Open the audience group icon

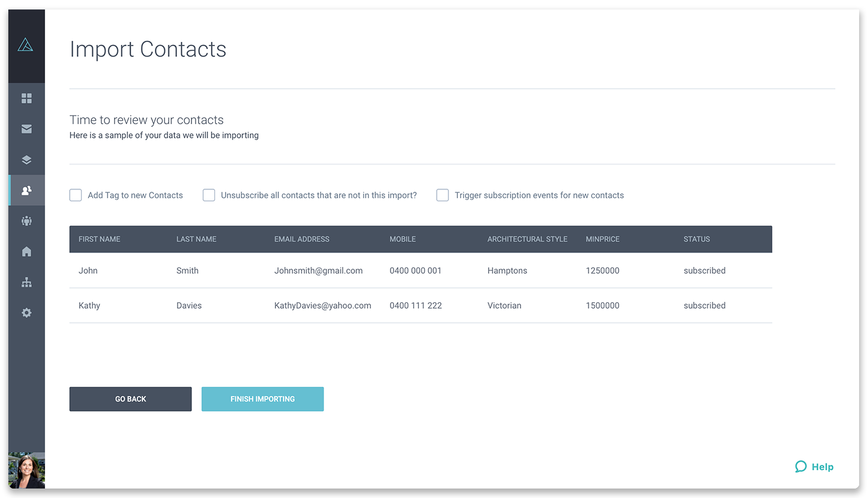coord(27,221)
